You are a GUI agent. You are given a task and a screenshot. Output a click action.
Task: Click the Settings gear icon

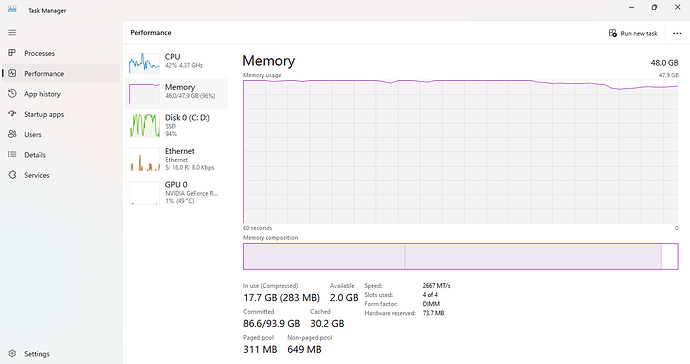point(12,353)
